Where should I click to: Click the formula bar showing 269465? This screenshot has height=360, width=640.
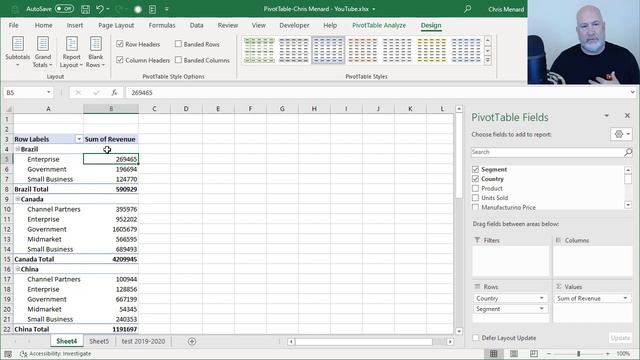tap(378, 93)
